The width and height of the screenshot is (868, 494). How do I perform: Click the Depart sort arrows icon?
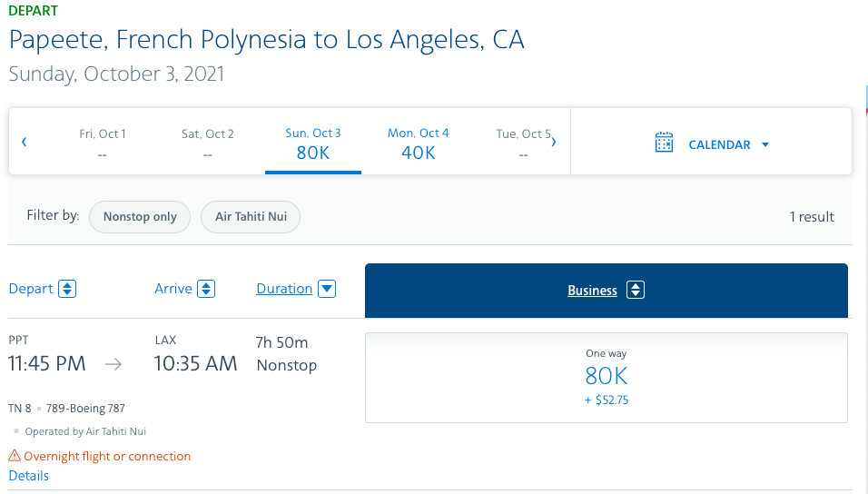(x=67, y=289)
